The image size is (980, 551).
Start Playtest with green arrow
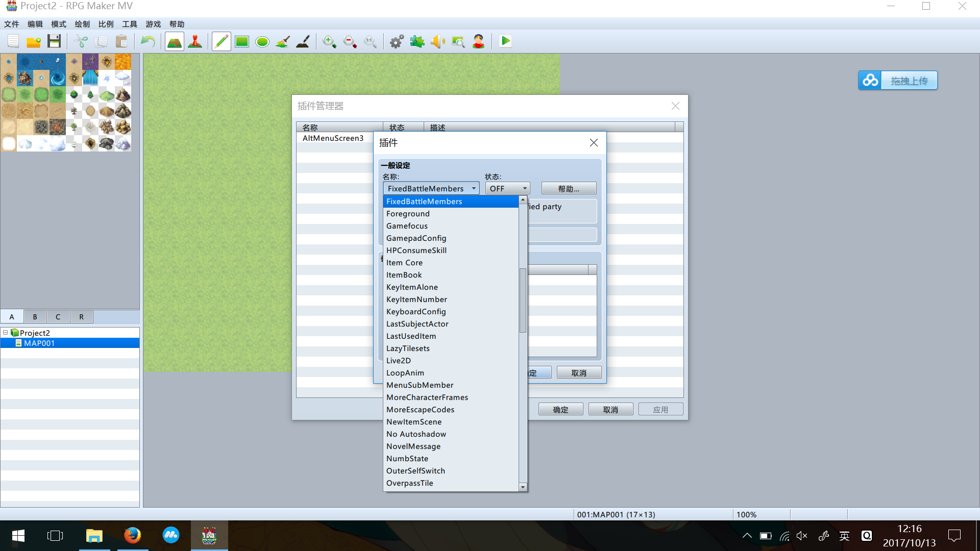pyautogui.click(x=505, y=41)
